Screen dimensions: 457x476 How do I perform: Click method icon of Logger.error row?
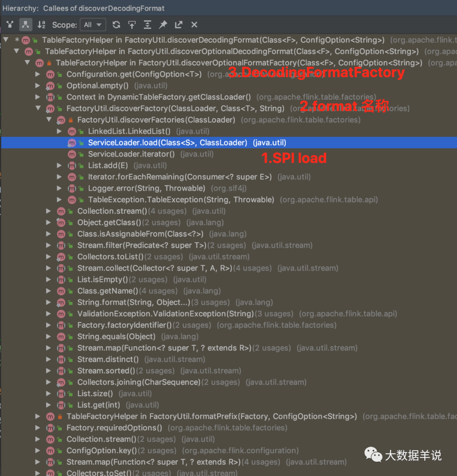pos(72,188)
